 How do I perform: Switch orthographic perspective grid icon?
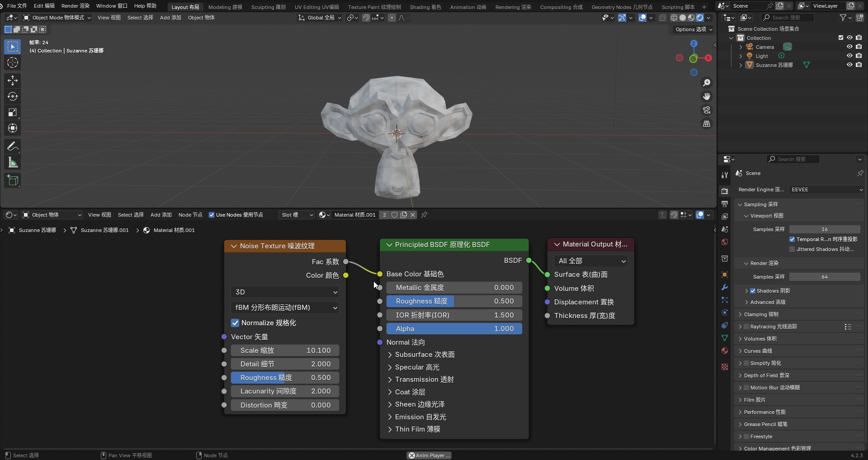(x=706, y=123)
